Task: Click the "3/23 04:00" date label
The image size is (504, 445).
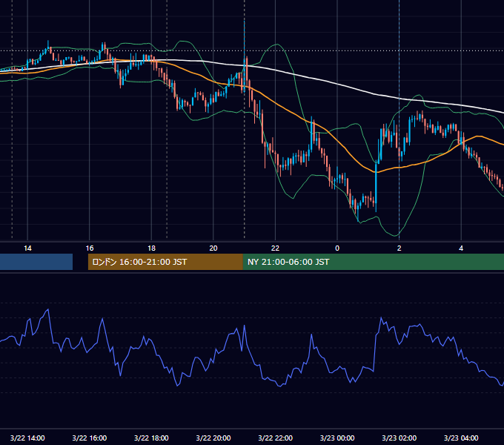Action: point(461,438)
